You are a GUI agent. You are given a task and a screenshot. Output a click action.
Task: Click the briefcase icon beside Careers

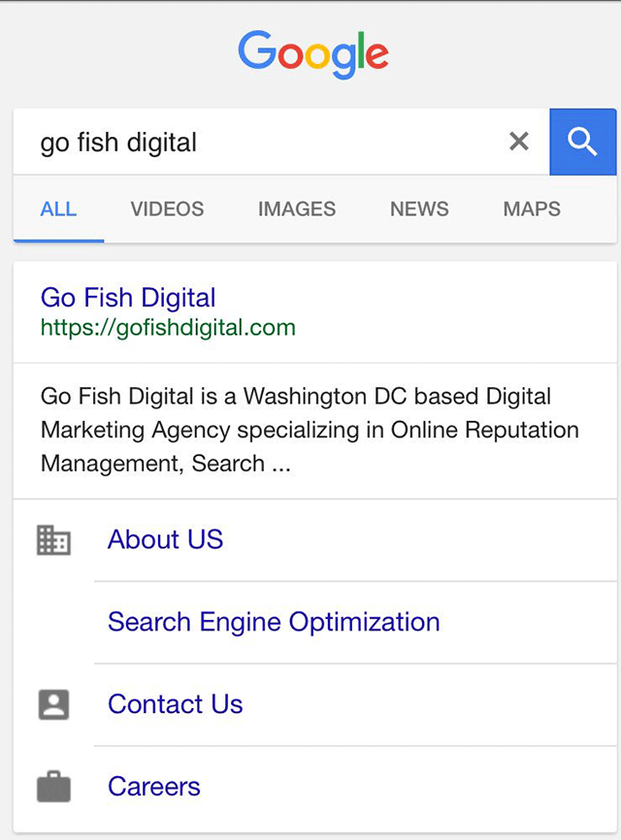click(53, 787)
